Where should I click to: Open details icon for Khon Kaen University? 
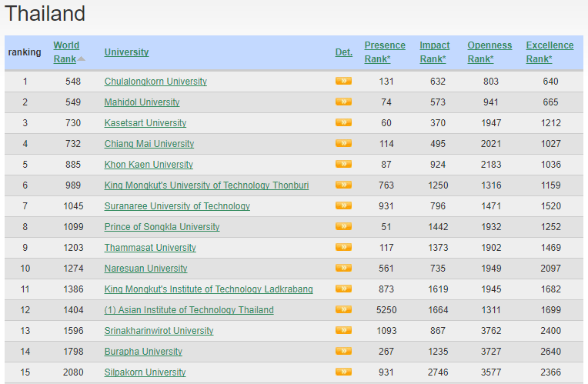click(x=343, y=164)
